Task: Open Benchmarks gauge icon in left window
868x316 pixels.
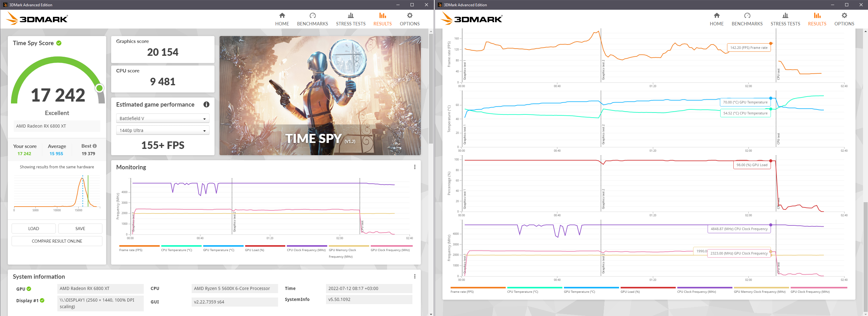Action: click(313, 15)
